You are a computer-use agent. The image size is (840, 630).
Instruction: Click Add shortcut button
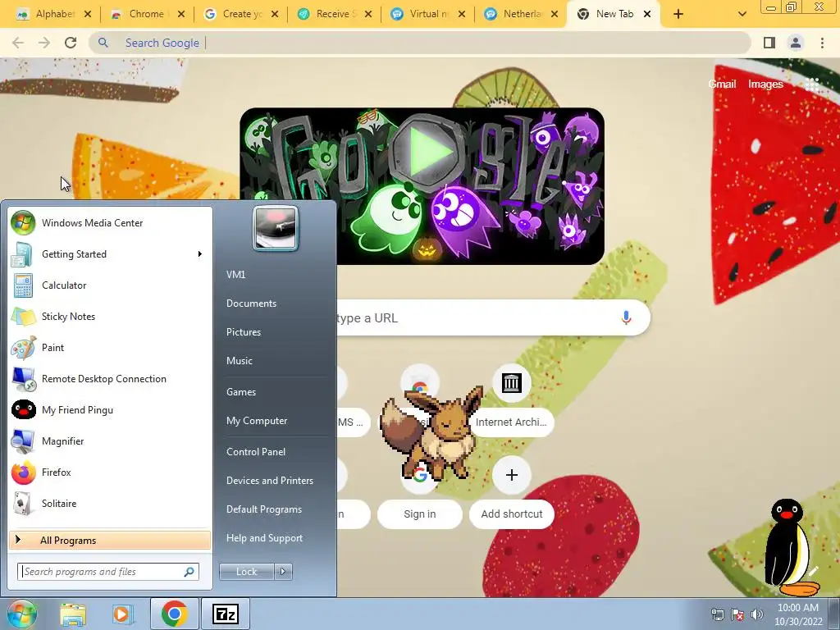tap(512, 493)
